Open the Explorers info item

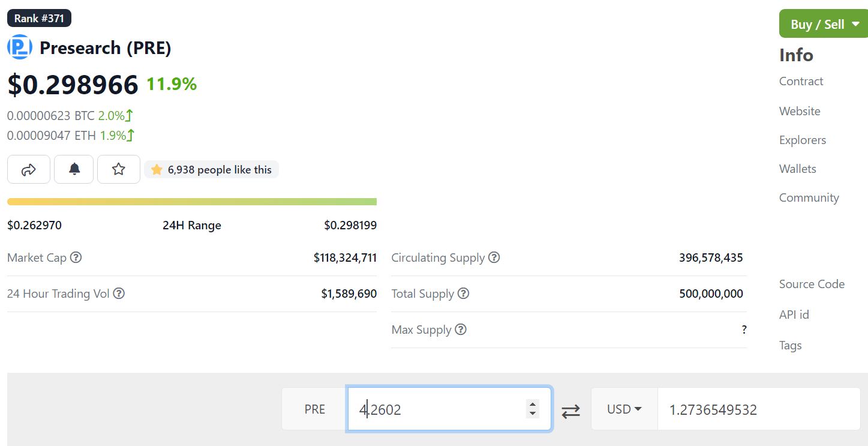tap(803, 140)
